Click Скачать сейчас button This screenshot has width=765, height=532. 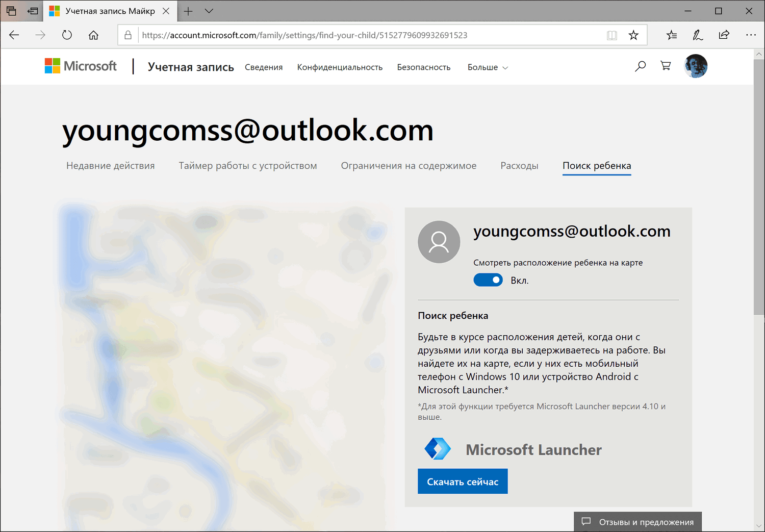pos(463,482)
